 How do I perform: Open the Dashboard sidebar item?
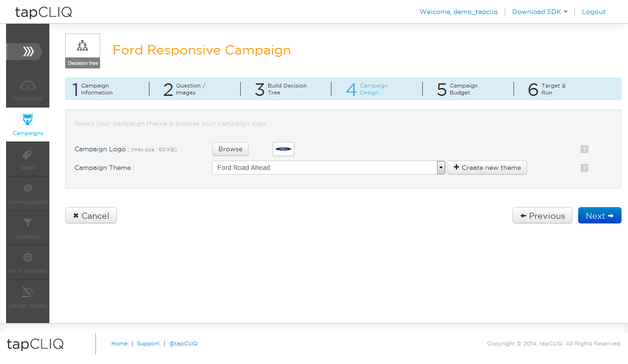[x=27, y=90]
